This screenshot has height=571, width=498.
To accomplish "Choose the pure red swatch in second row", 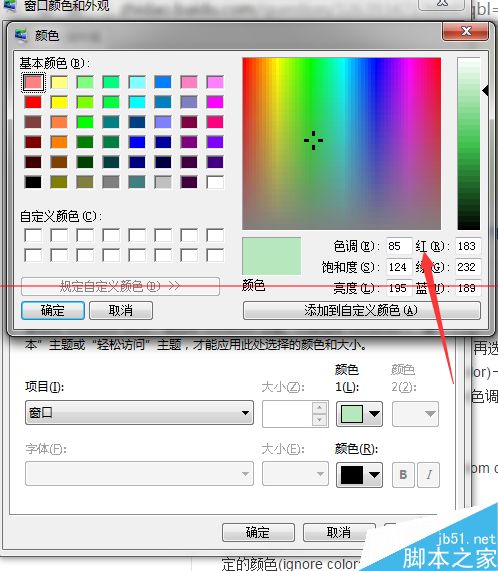I will pyautogui.click(x=33, y=102).
